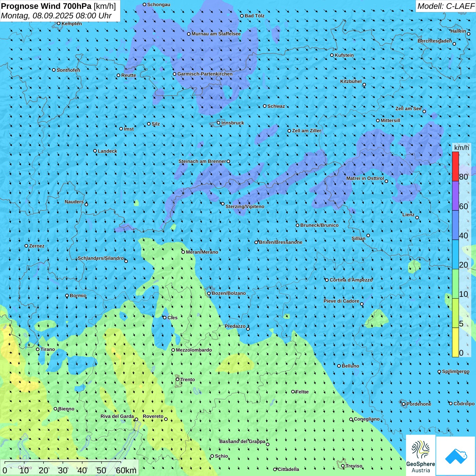Click the 'Riva del Garda' label
This screenshot has width=476, height=476.
[x=117, y=416]
